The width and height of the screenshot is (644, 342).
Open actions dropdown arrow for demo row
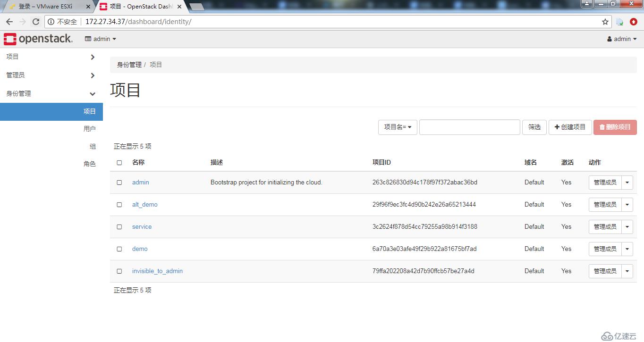pyautogui.click(x=627, y=249)
